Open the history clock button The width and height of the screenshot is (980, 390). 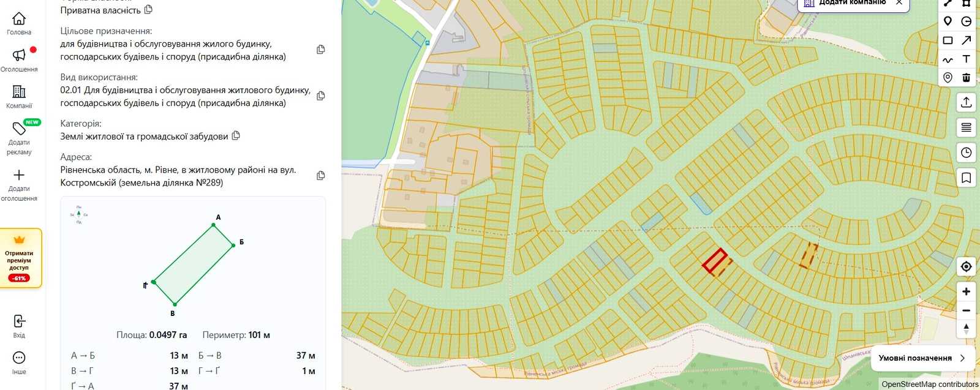tap(966, 152)
